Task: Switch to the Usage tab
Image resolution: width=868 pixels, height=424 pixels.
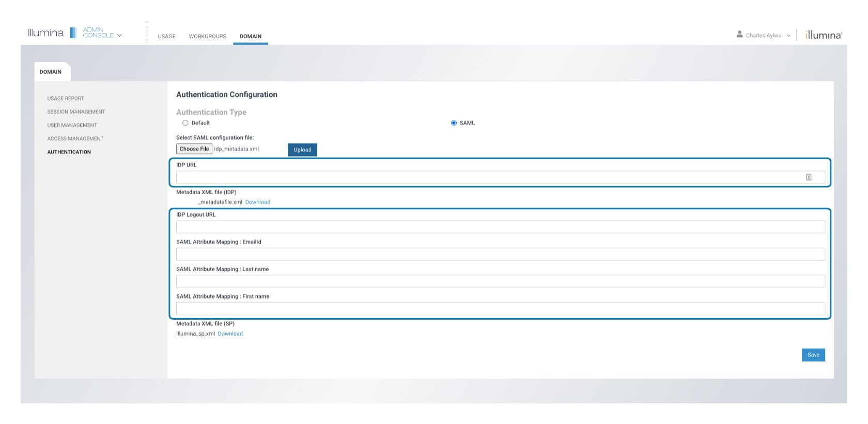Action: point(166,37)
